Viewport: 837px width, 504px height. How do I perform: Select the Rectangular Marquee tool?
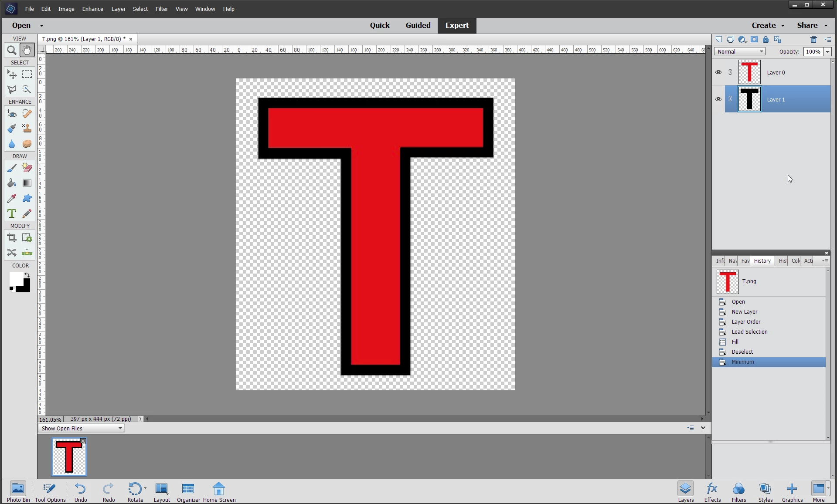[27, 74]
